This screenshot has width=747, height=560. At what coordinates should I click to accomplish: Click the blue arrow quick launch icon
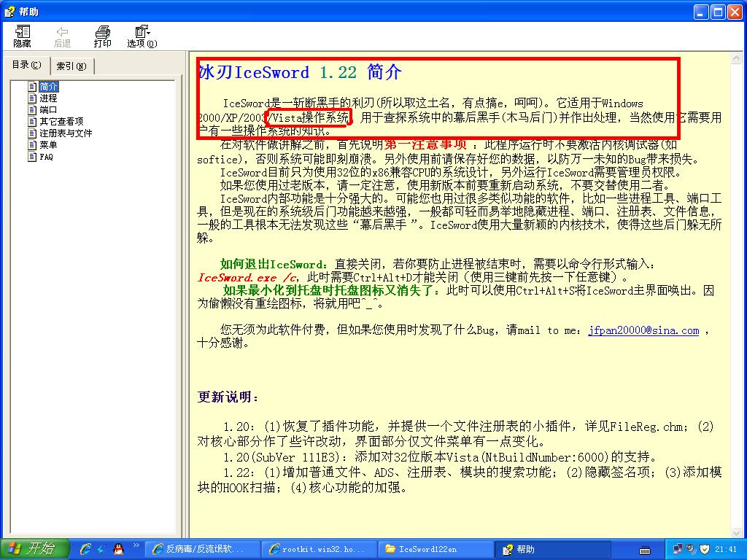pos(101,549)
